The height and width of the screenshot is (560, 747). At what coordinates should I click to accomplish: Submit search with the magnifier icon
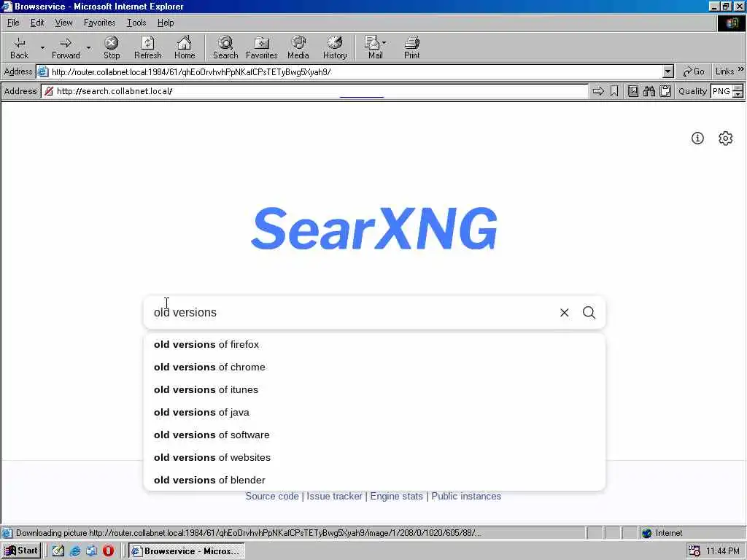pos(589,312)
